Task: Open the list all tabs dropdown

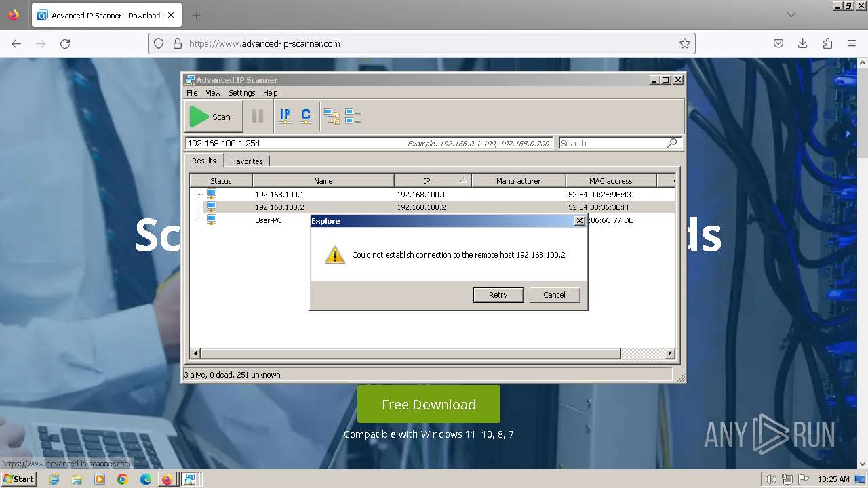Action: 791,15
